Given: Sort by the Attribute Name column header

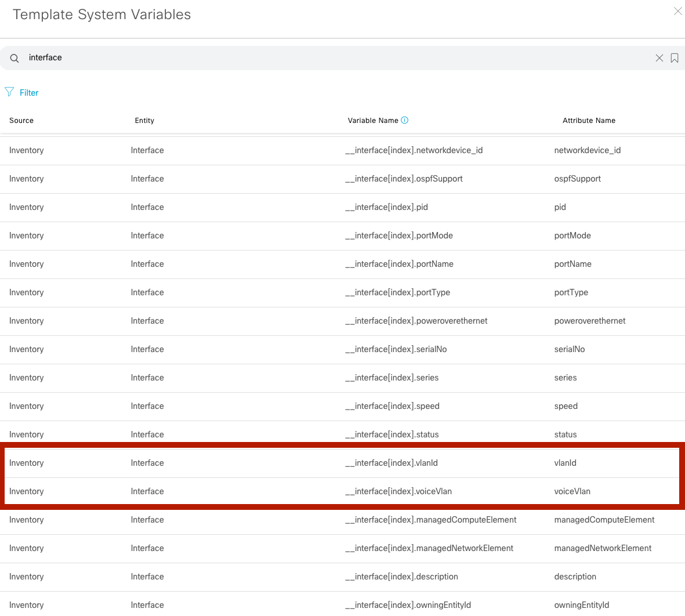Looking at the screenshot, I should click(x=589, y=121).
